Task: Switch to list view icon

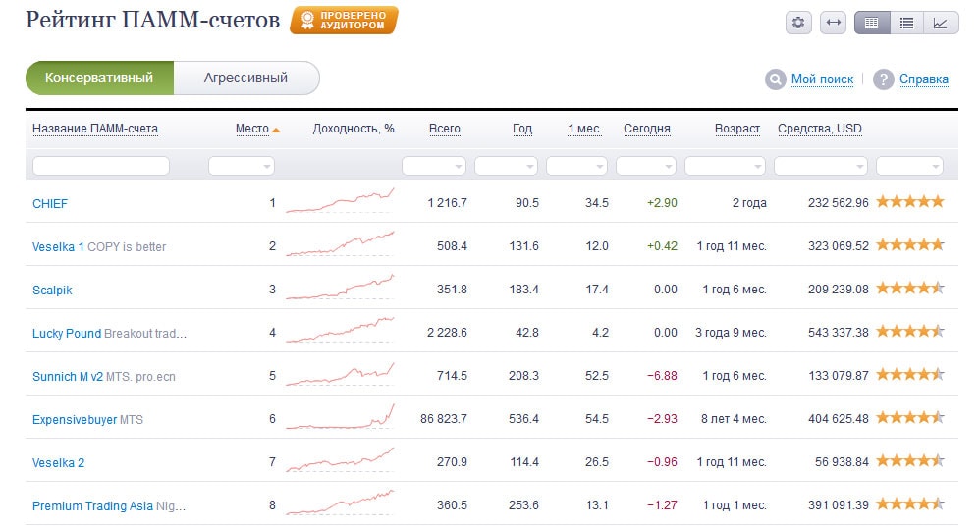Action: (x=906, y=23)
